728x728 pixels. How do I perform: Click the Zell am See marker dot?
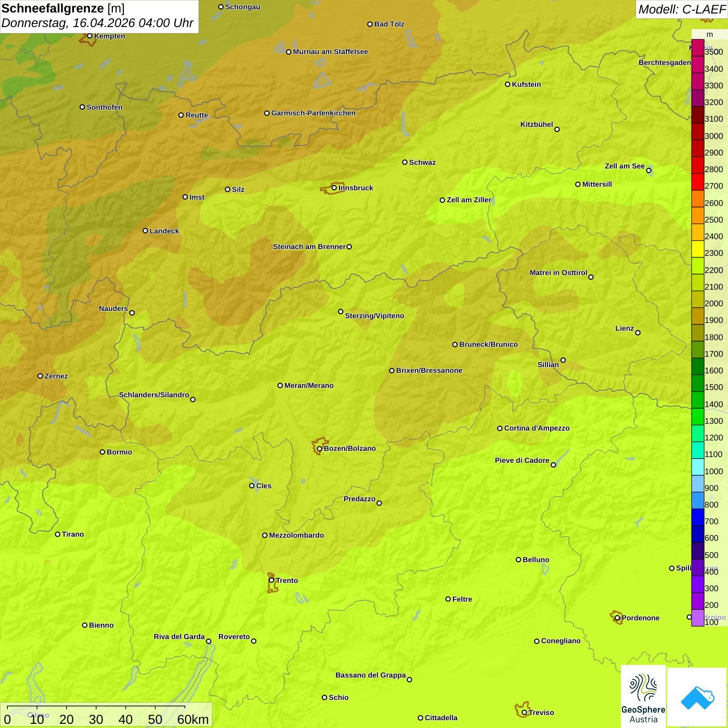[648, 171]
